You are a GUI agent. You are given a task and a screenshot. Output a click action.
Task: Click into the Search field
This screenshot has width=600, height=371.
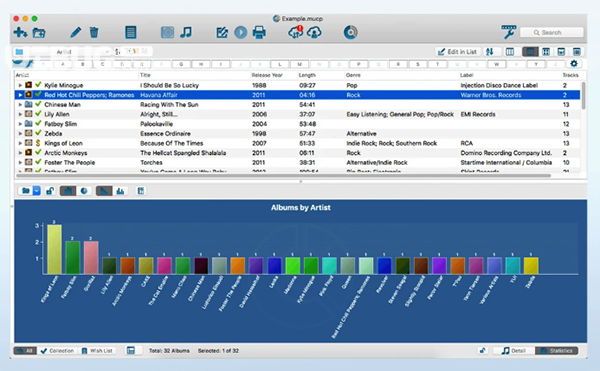pos(551,33)
